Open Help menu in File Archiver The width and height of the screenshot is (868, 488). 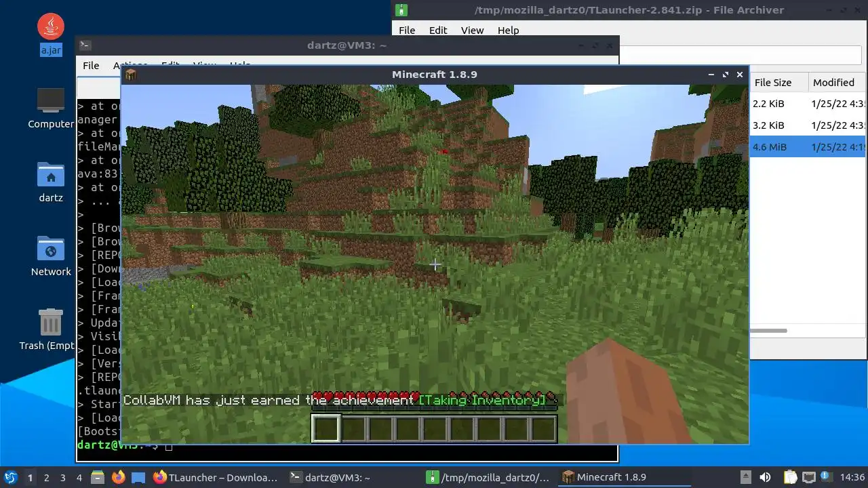pos(508,30)
